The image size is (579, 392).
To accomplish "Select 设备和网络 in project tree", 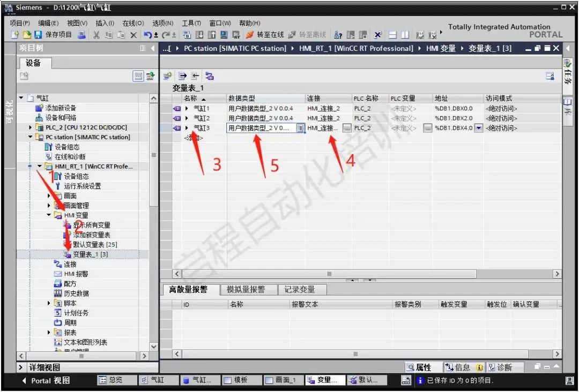I will pyautogui.click(x=56, y=118).
